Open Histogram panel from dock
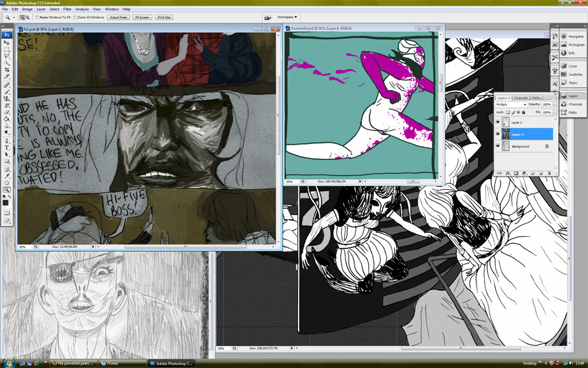 coord(572,44)
